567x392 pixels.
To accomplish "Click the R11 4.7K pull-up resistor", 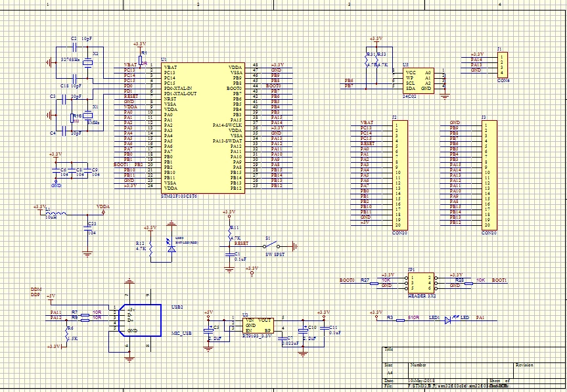I will 229,234.
